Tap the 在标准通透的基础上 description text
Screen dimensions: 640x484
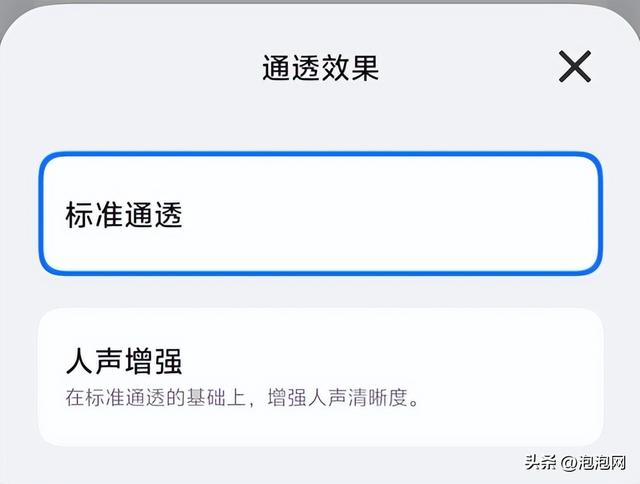tap(162, 399)
